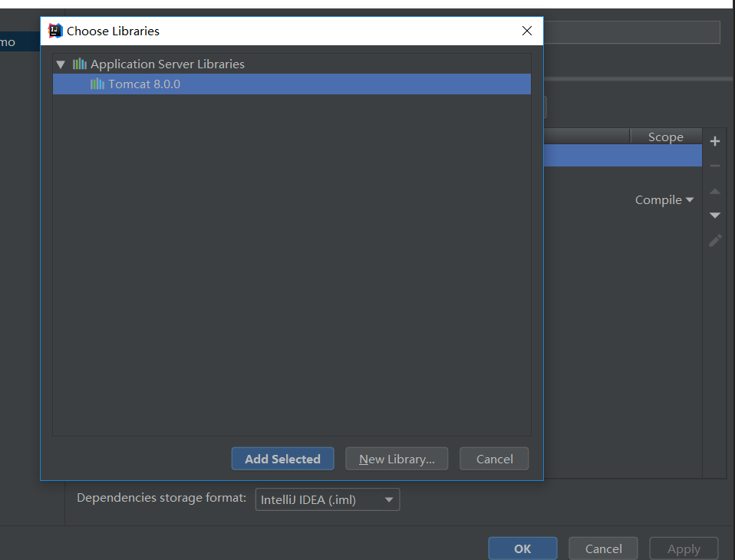Confirm with OK in Project Structure window
735x560 pixels.
click(522, 548)
